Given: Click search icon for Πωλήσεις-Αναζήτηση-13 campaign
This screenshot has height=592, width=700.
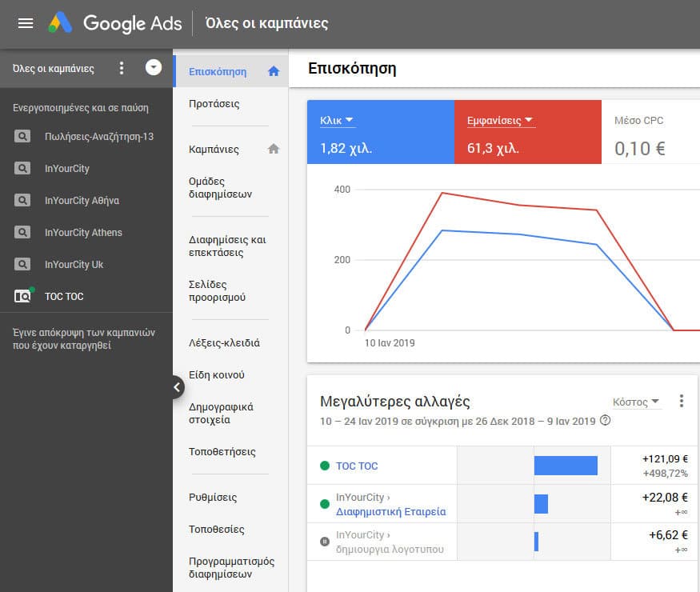Looking at the screenshot, I should (x=22, y=136).
